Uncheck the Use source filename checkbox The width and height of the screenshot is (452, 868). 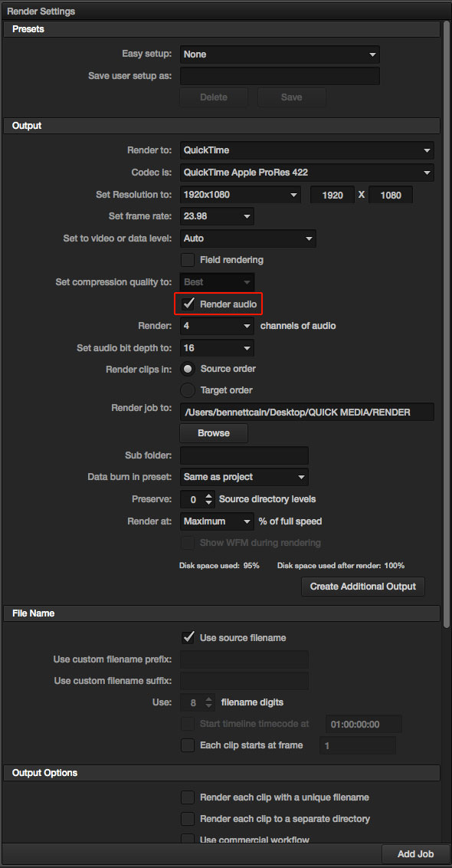(188, 638)
